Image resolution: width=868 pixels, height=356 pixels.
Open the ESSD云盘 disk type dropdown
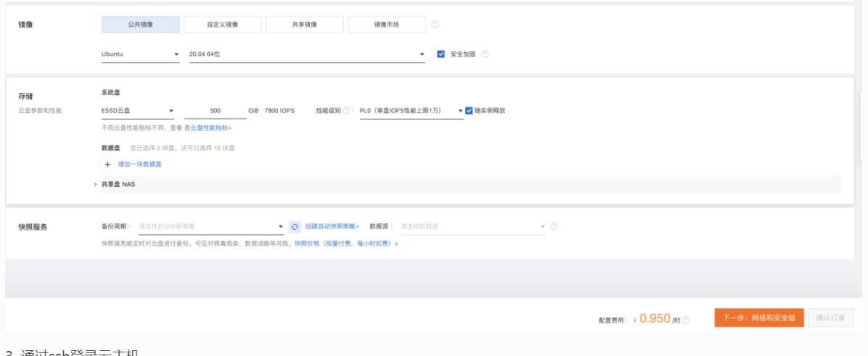[x=137, y=111]
